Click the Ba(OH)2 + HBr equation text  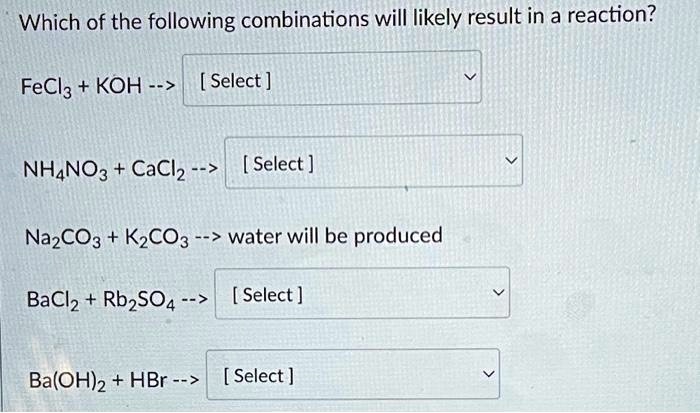[92, 378]
